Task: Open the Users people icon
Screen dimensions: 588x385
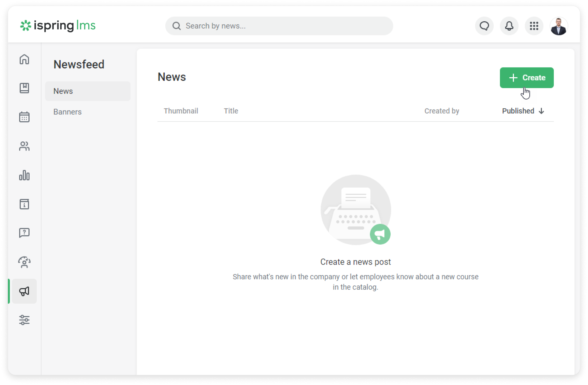Action: point(24,146)
